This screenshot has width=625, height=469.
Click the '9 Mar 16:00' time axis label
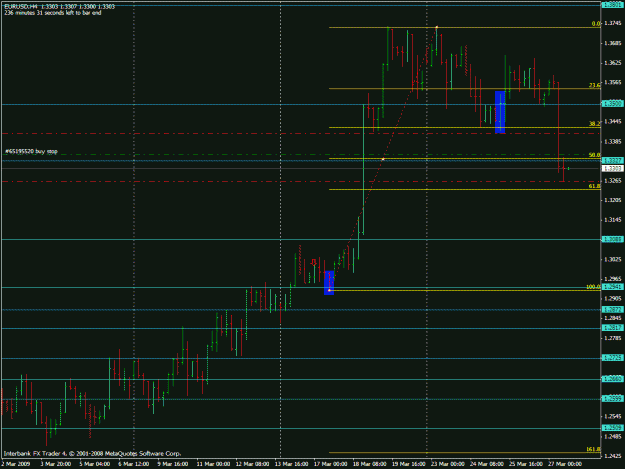[x=173, y=464]
